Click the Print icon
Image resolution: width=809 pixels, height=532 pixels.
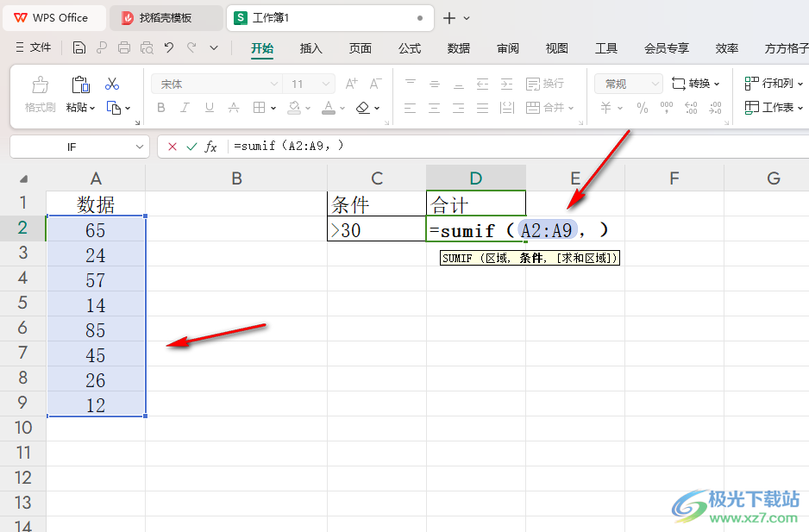(x=124, y=48)
